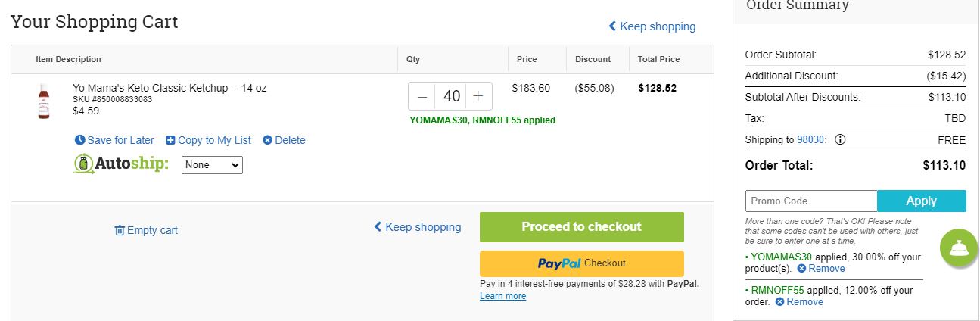Click the green concierge bell icon
Screen dimensions: 980x321
coord(959,248)
